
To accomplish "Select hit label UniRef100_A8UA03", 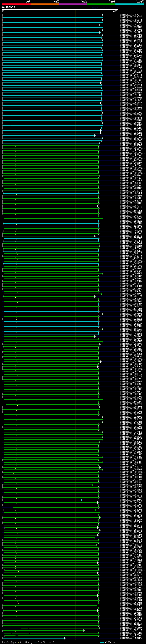I will [x=131, y=537].
